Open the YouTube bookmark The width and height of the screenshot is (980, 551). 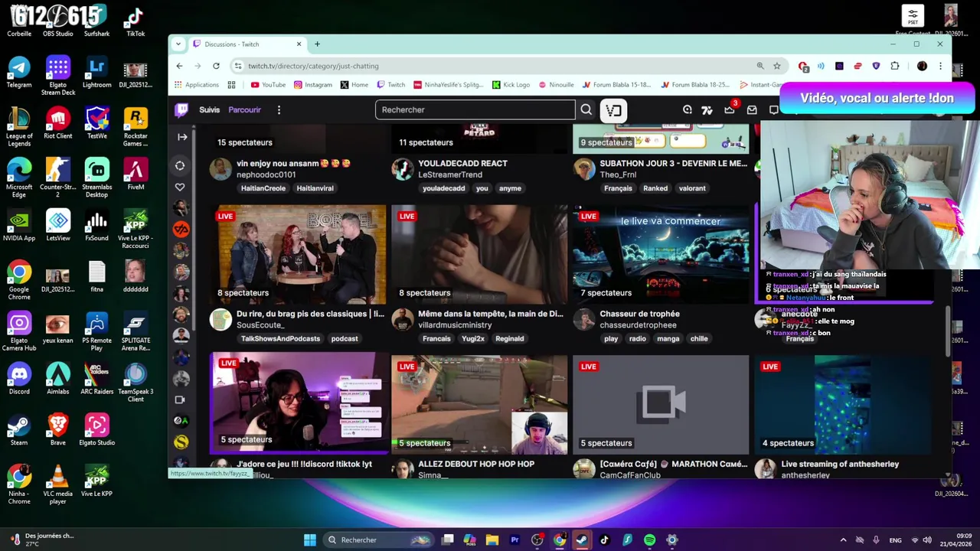pyautogui.click(x=268, y=85)
